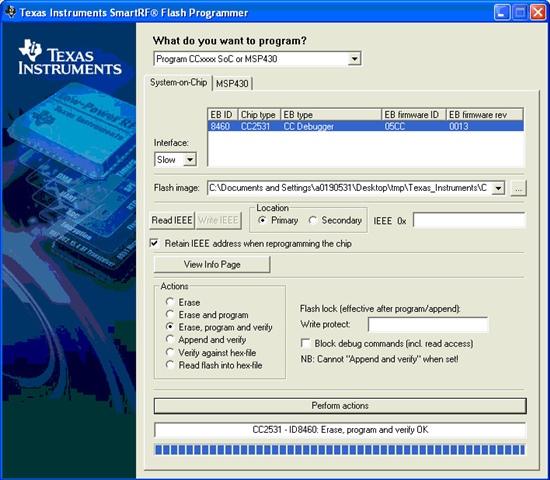Select Primary location radio button
The width and height of the screenshot is (550, 480).
262,220
